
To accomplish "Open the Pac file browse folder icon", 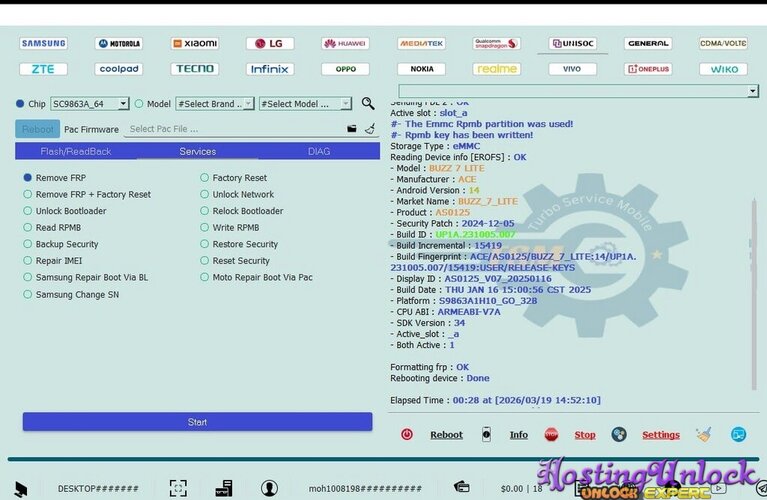I will (352, 129).
